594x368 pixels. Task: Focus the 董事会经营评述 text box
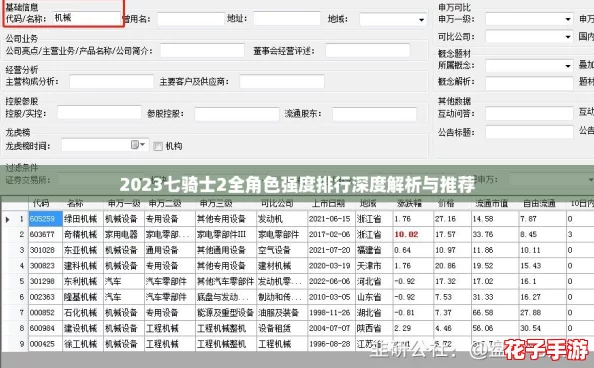pos(367,50)
